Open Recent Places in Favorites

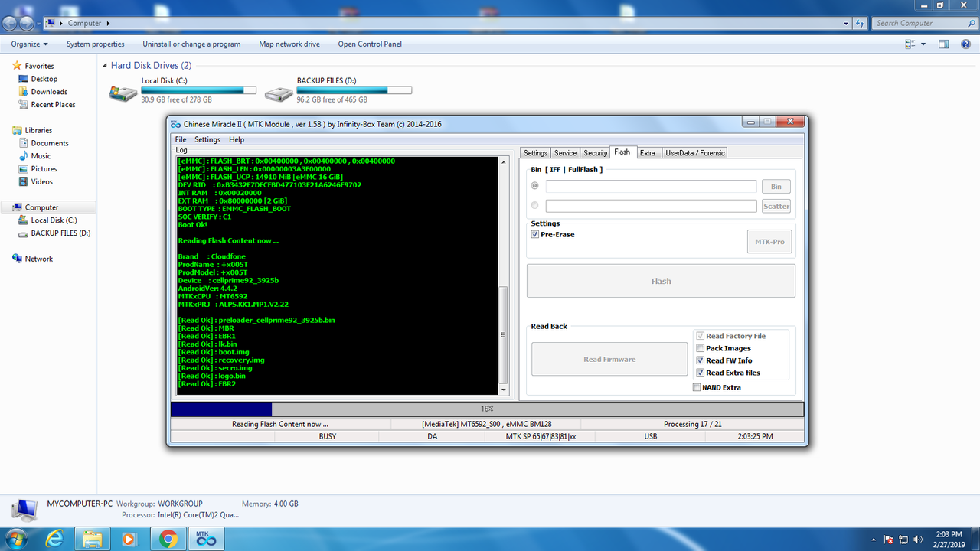(x=53, y=105)
